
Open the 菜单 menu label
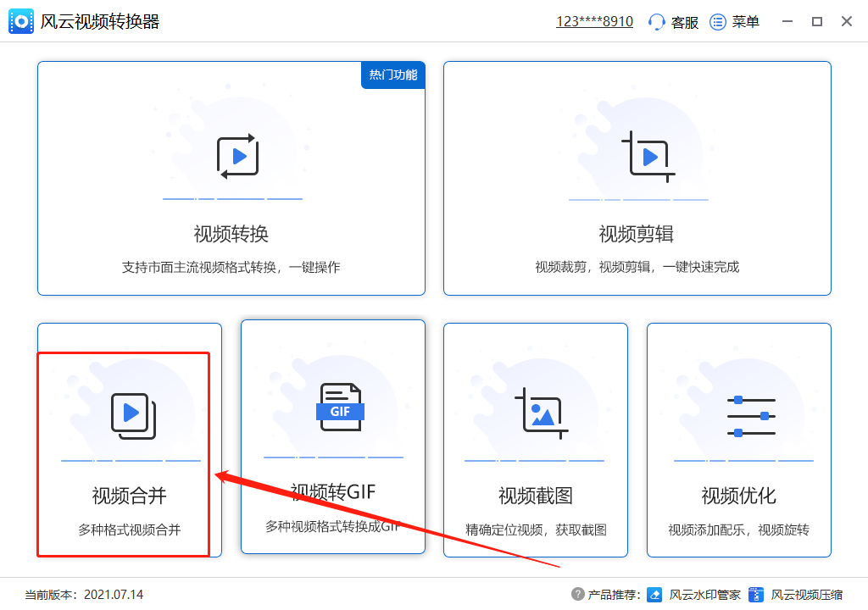click(x=746, y=22)
